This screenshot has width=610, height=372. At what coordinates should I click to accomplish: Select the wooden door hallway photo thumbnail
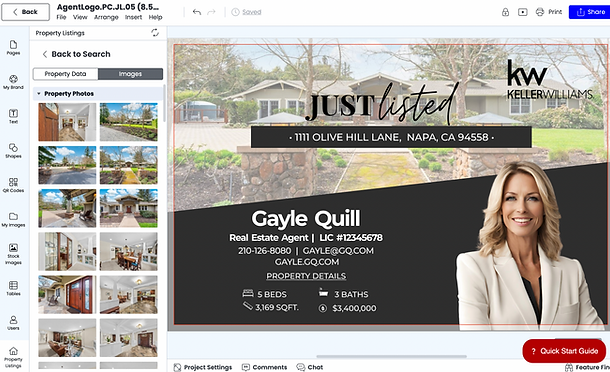(x=67, y=122)
